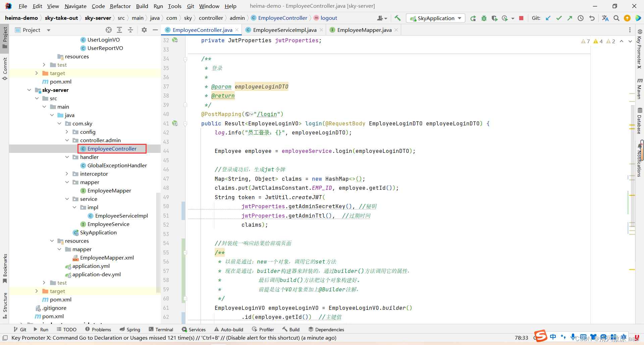This screenshot has width=644, height=345.
Task: Open the Profiler tool window
Action: [x=263, y=330]
